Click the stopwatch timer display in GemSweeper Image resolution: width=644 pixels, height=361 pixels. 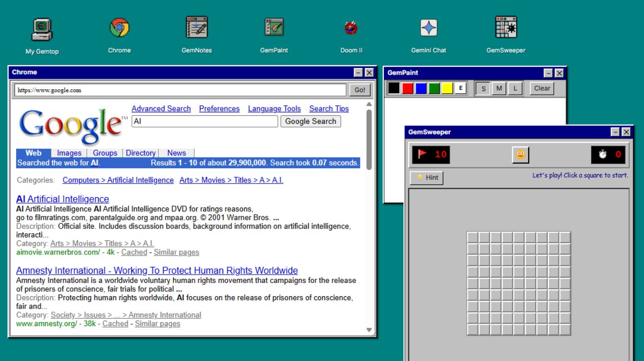tap(608, 155)
